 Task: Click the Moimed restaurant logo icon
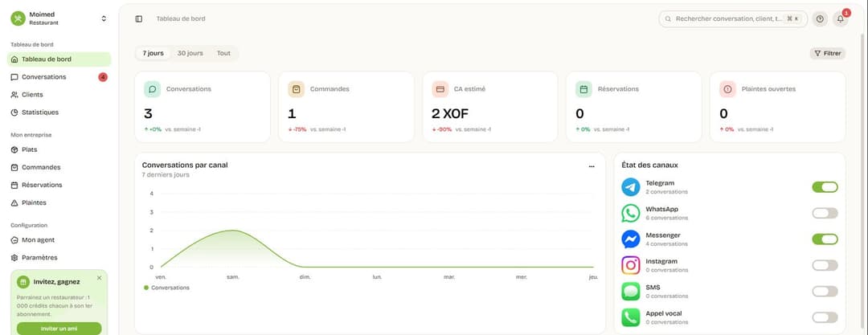click(x=18, y=18)
